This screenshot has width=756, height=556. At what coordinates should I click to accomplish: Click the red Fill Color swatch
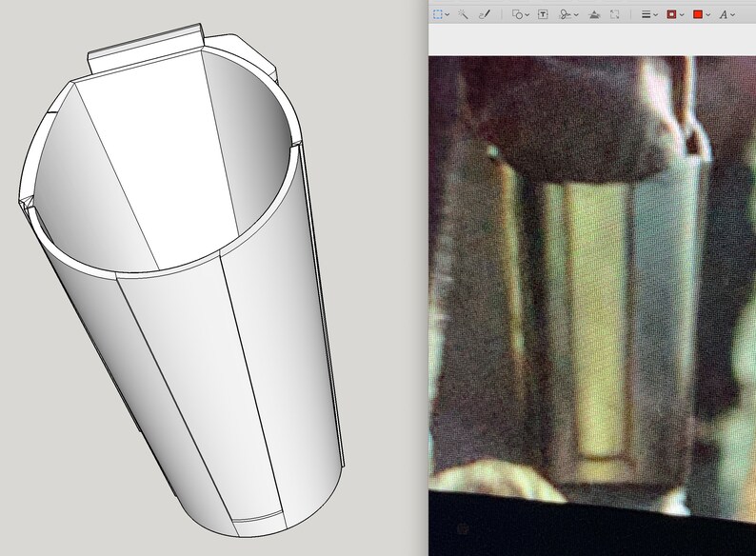pyautogui.click(x=698, y=14)
